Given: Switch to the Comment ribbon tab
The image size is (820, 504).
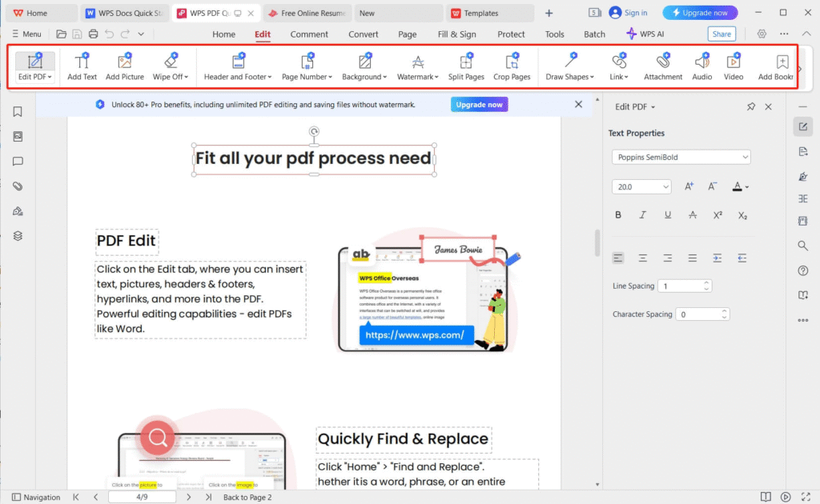Looking at the screenshot, I should coord(309,34).
